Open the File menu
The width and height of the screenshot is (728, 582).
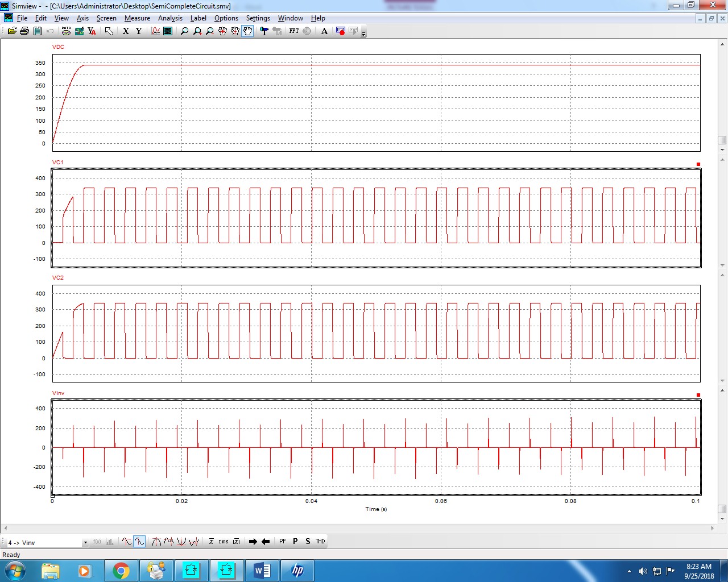point(22,18)
